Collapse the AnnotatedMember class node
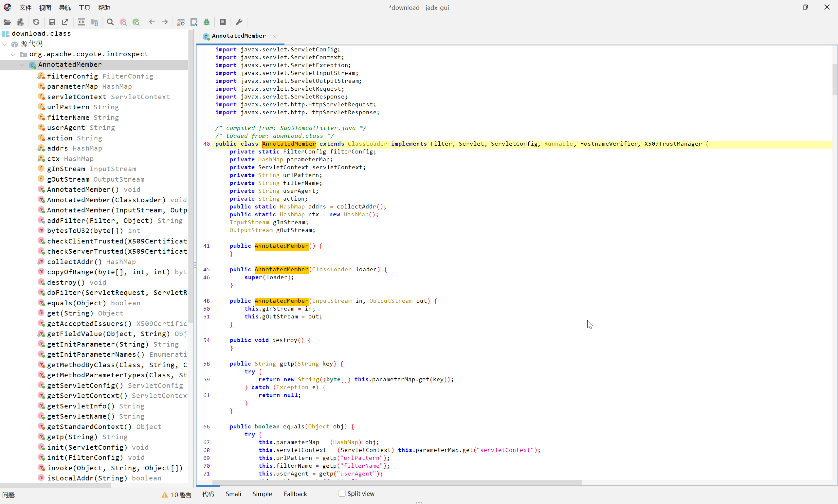 click(22, 64)
